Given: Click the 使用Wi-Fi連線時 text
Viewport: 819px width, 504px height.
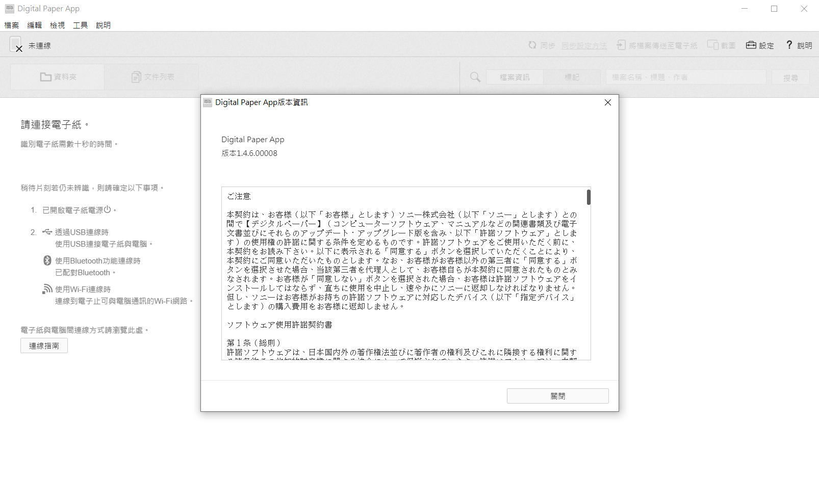Looking at the screenshot, I should [83, 289].
